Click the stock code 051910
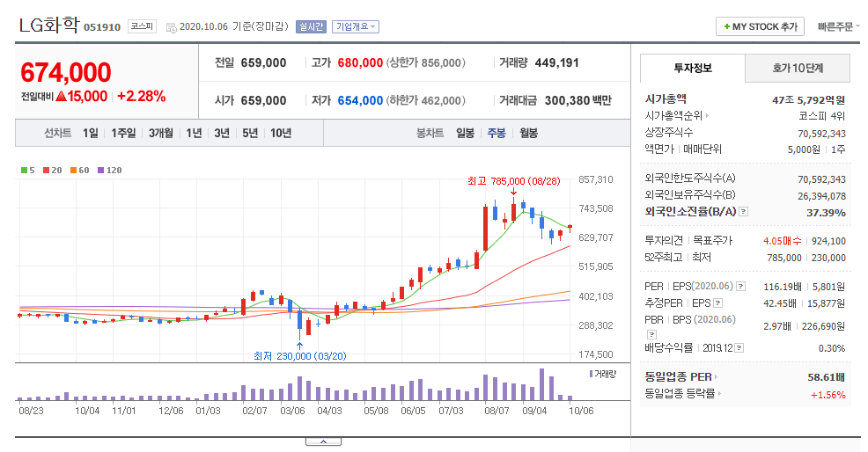The image size is (868, 452). [x=102, y=27]
